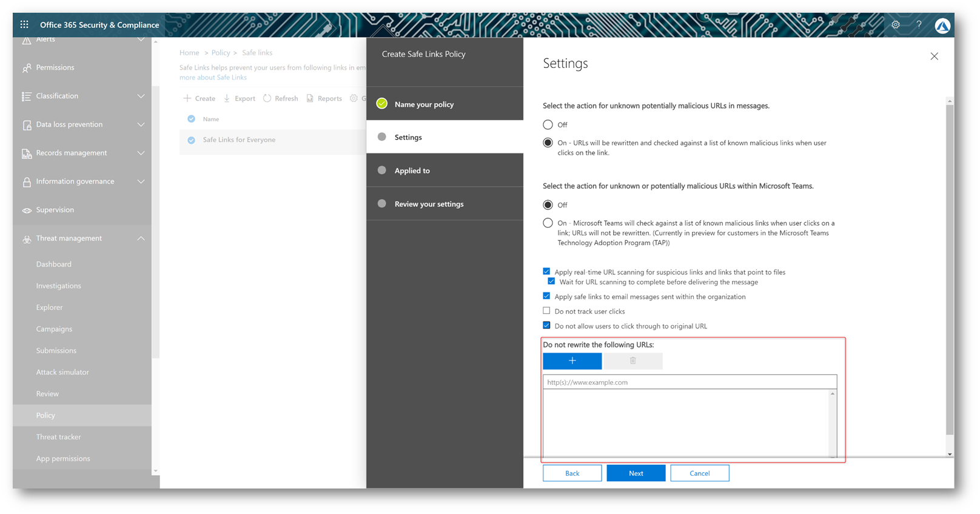Go to Review your settings step

tap(445, 204)
